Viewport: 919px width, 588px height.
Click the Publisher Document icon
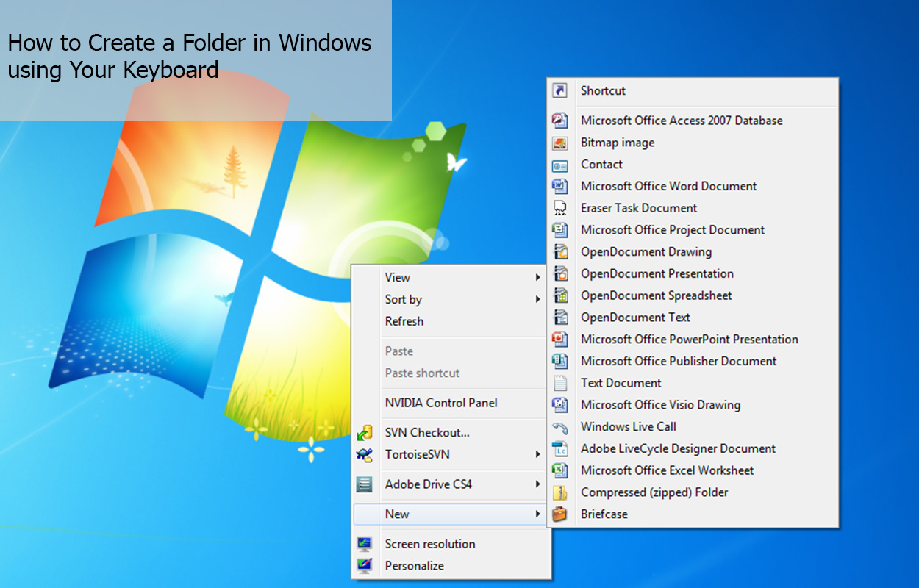pyautogui.click(x=560, y=361)
